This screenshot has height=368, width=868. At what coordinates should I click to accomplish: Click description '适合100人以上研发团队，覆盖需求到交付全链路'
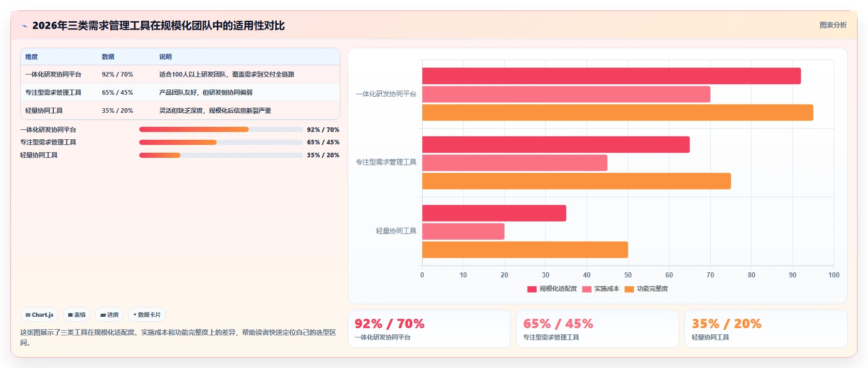click(x=227, y=75)
